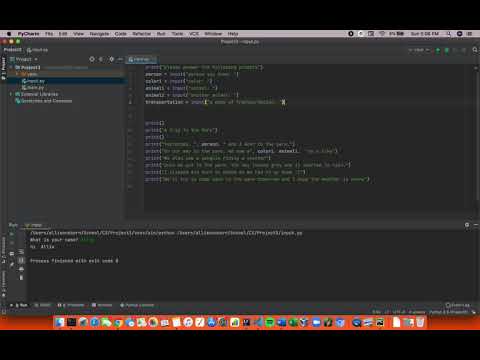
Task: Open the Project view type dropdown
Action: (24, 59)
